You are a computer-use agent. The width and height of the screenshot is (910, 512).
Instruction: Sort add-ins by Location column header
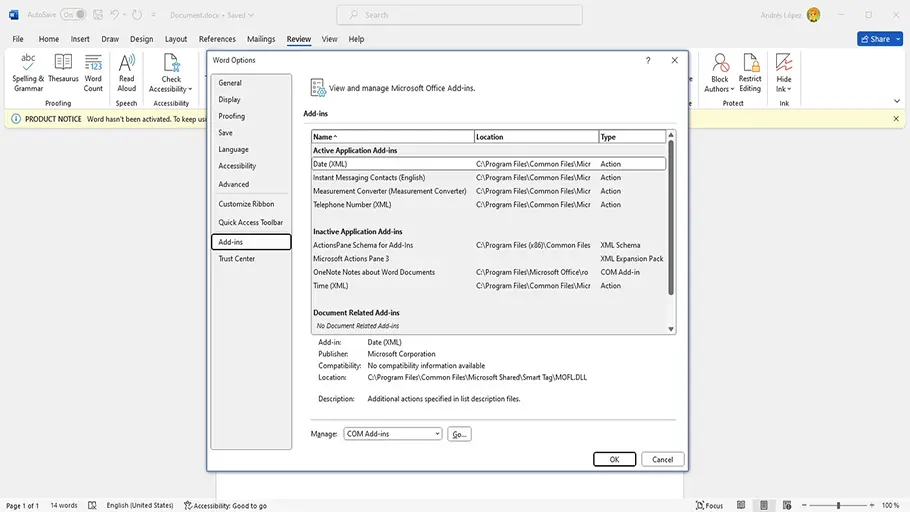[536, 137]
